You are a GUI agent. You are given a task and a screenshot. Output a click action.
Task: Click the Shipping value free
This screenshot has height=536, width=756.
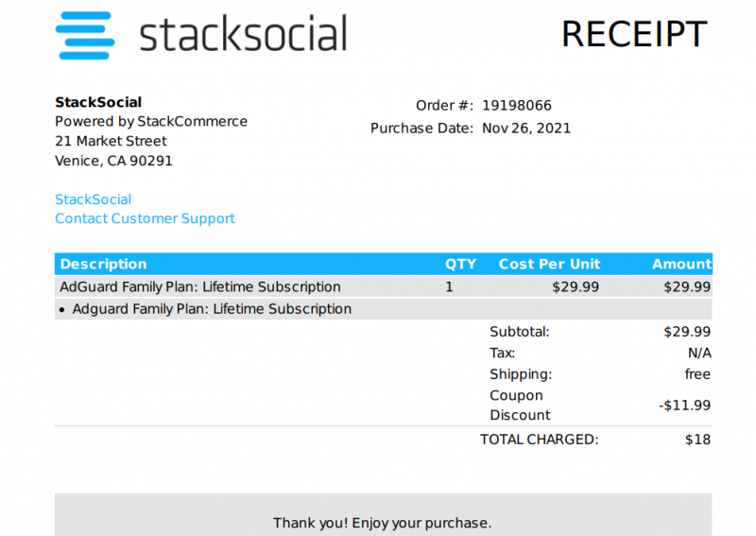[697, 374]
